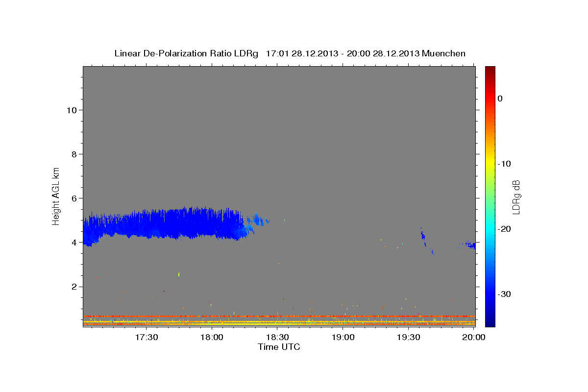
Task: Click the height tick label 10
Action: [71, 110]
